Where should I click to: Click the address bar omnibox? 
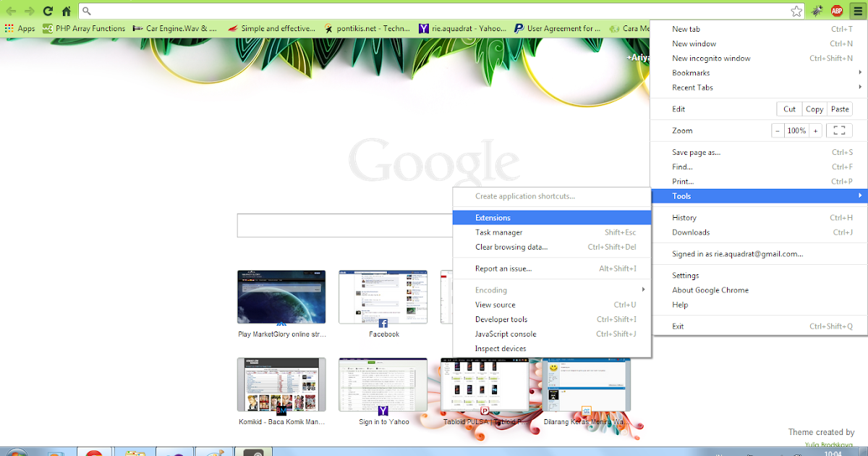click(x=441, y=11)
